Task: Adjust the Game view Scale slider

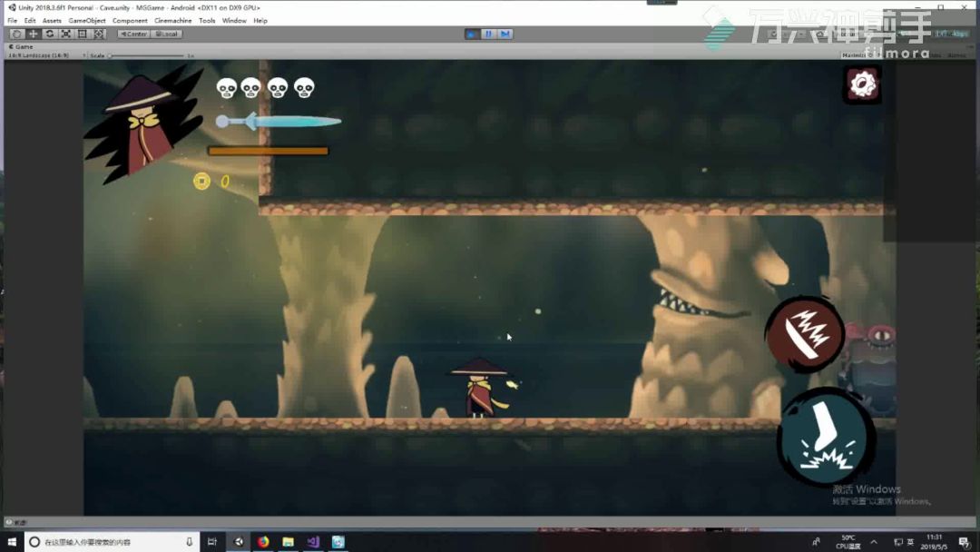Action: (111, 55)
